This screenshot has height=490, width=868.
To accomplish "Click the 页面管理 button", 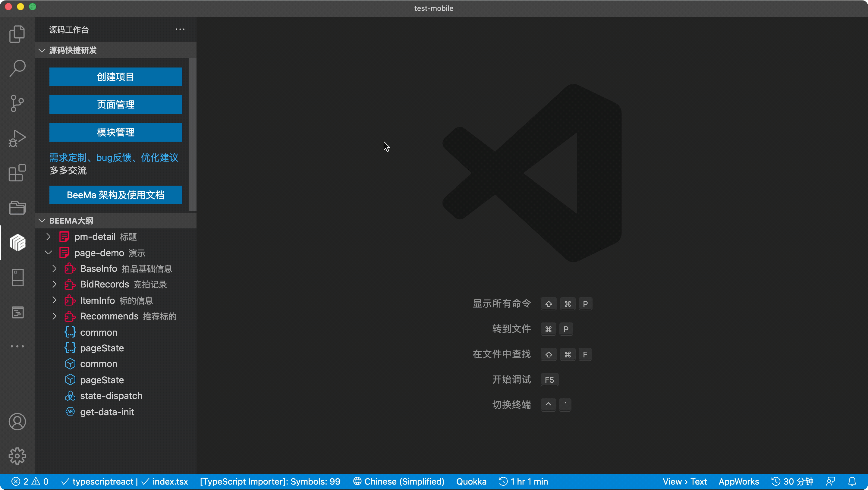I will pos(115,105).
